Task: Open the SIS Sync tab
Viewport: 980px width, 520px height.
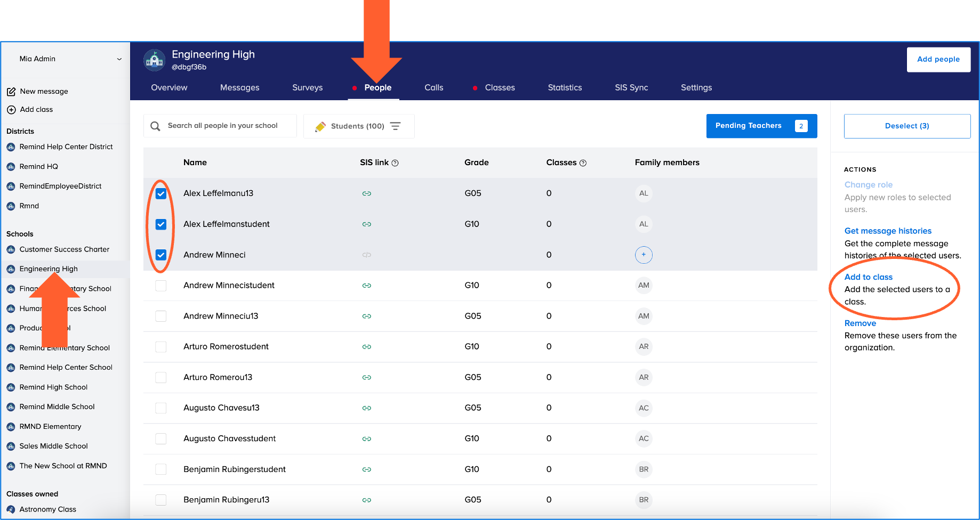Action: coord(631,87)
